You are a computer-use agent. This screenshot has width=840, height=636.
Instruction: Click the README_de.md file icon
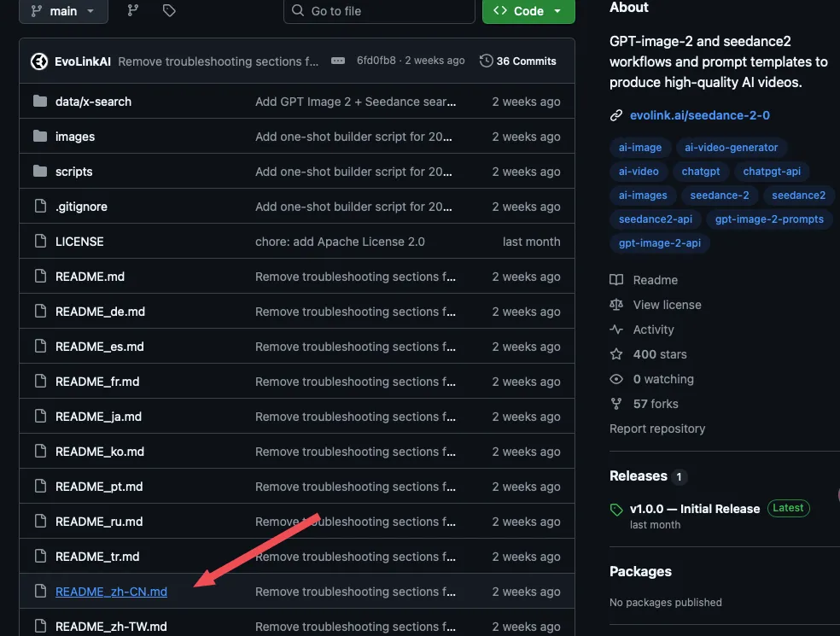(40, 311)
